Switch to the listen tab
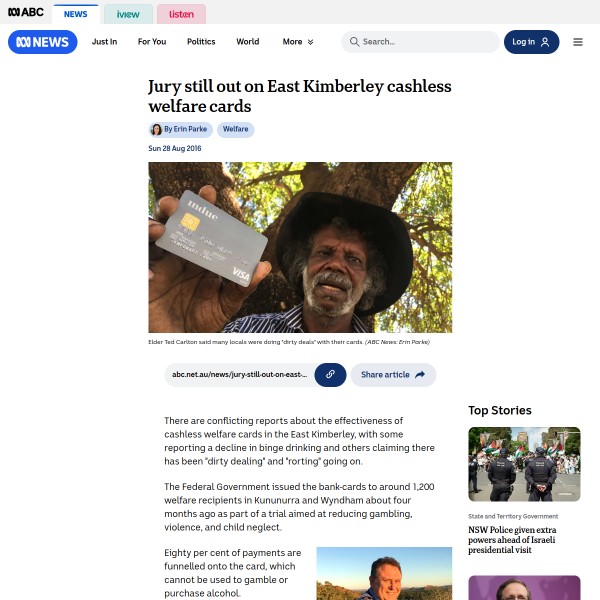 tap(181, 14)
